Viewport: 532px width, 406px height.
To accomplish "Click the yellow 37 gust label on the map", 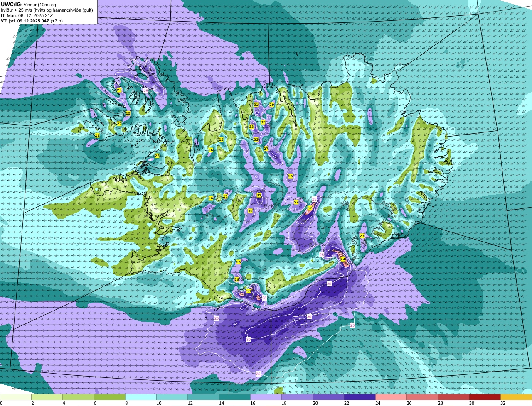I will point(310,208).
